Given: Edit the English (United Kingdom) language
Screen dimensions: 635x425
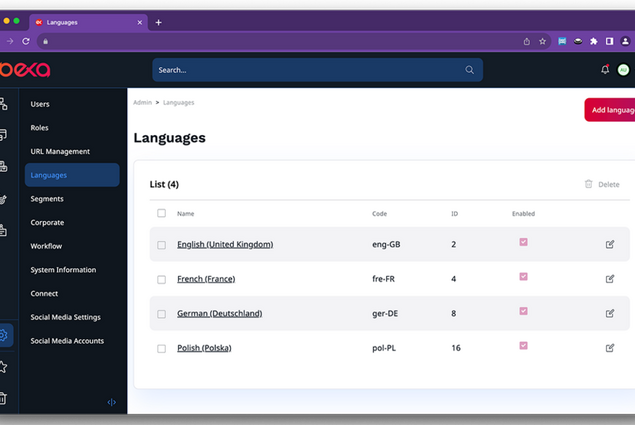Looking at the screenshot, I should tap(610, 244).
